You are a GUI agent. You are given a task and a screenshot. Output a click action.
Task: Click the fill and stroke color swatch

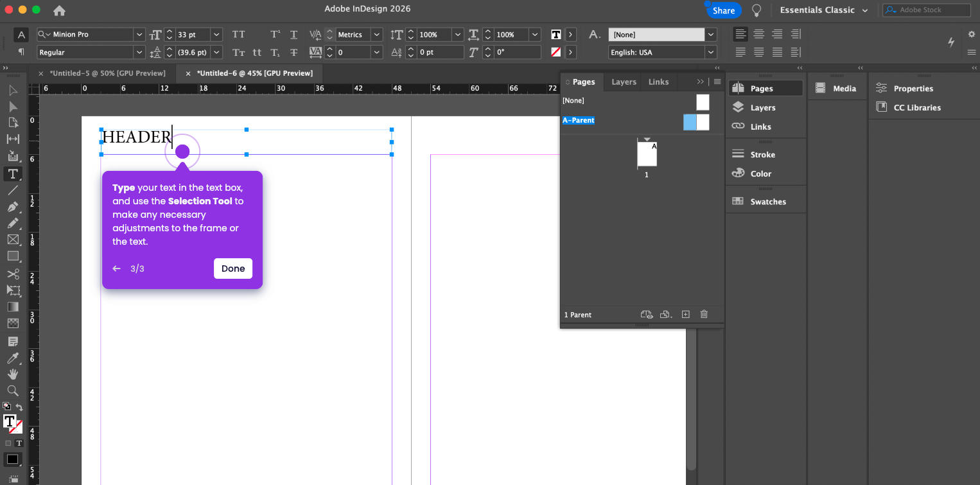(x=11, y=423)
